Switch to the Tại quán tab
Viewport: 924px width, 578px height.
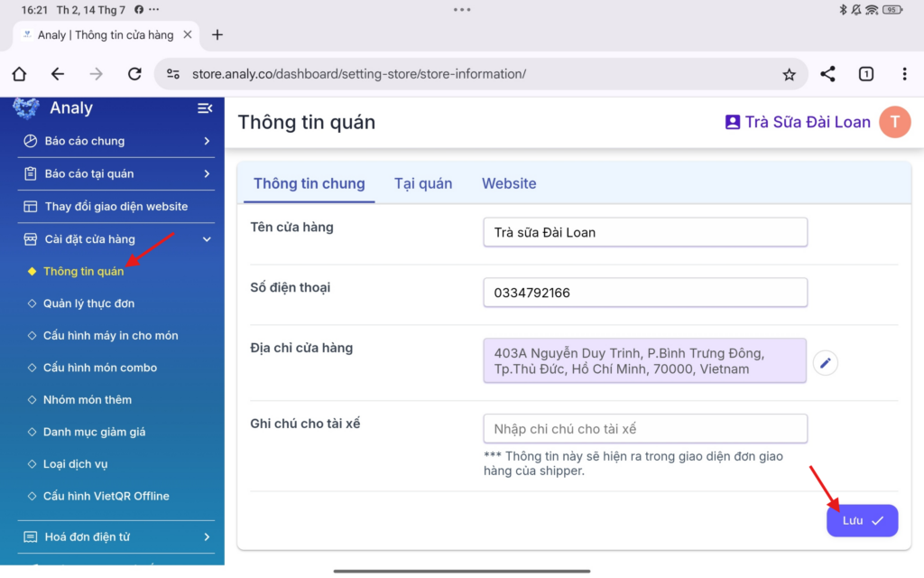[423, 183]
